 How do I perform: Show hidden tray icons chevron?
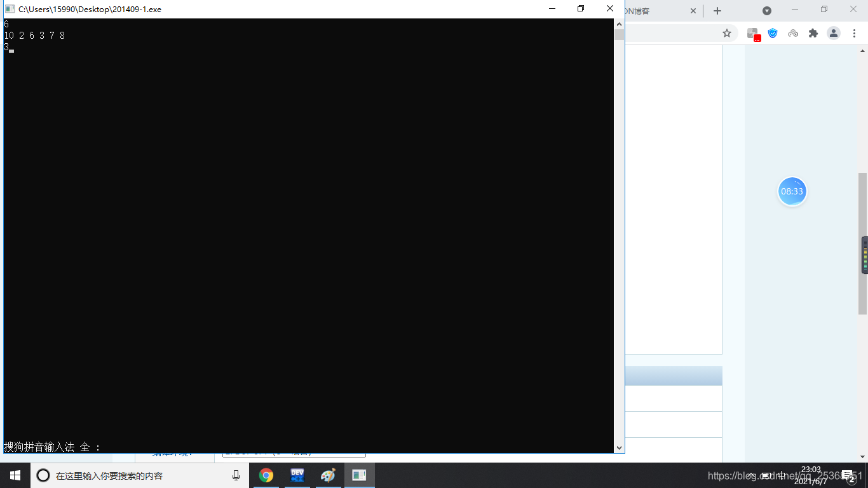(x=752, y=475)
